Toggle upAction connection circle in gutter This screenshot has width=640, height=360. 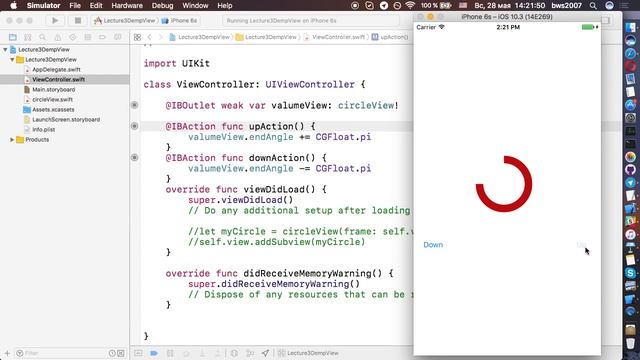point(134,126)
